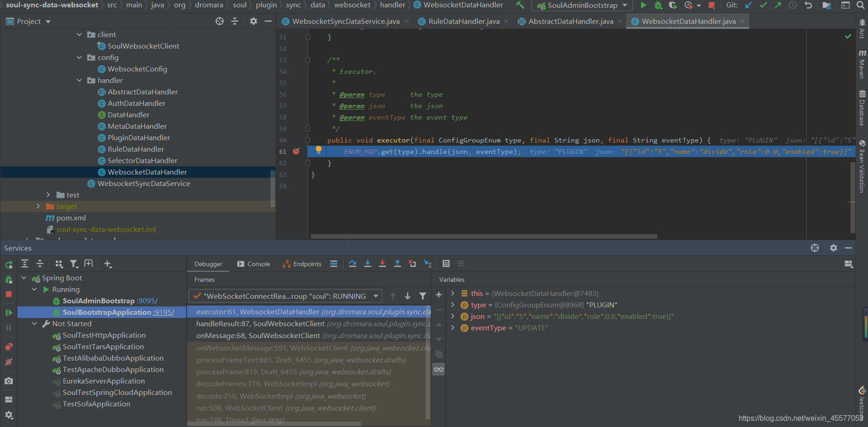Run with coverage shield icon
Screen dimensions: 868x427
pyautogui.click(x=673, y=5)
